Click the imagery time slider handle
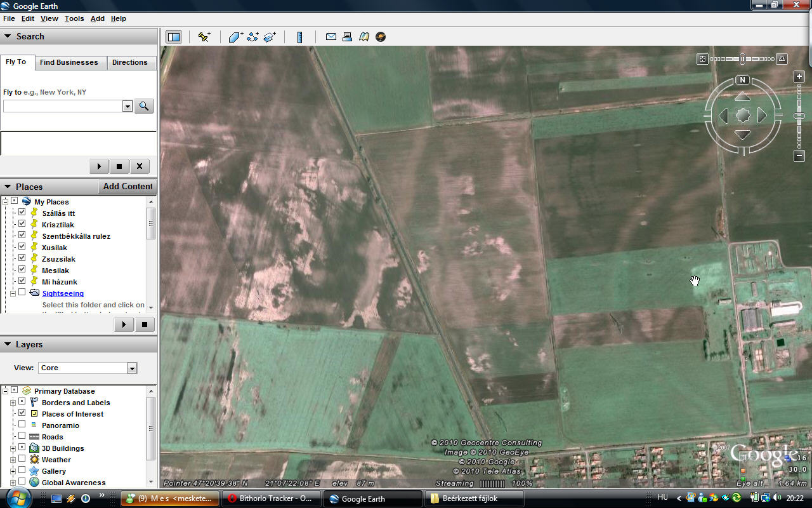 point(742,58)
